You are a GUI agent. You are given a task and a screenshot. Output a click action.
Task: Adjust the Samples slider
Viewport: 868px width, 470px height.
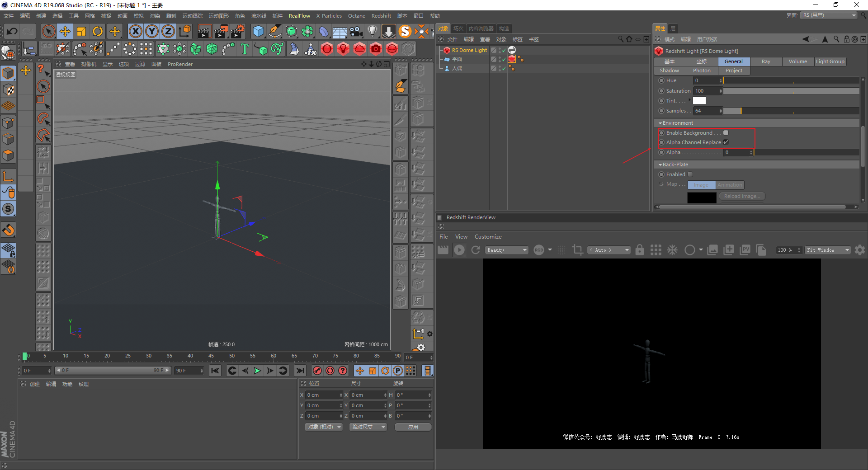[x=792, y=111]
